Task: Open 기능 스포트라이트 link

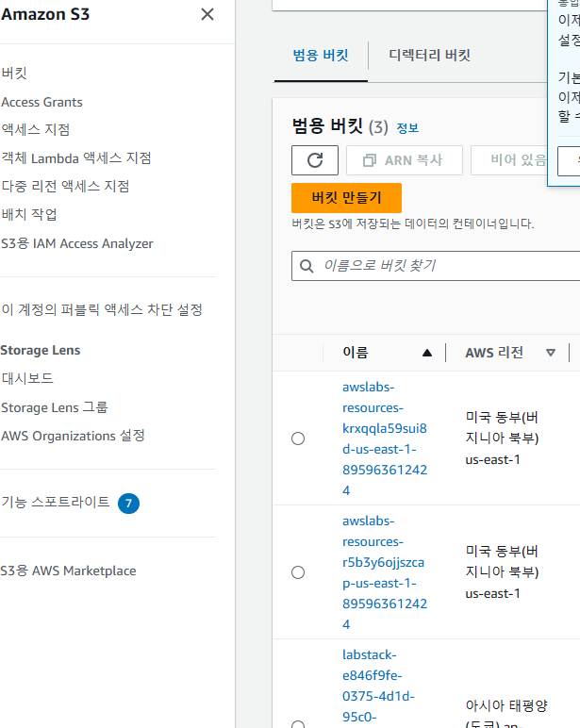Action: (56, 502)
